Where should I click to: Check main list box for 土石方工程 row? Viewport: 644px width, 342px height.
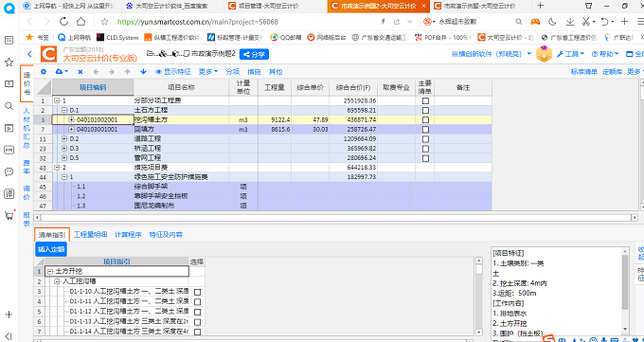point(425,110)
